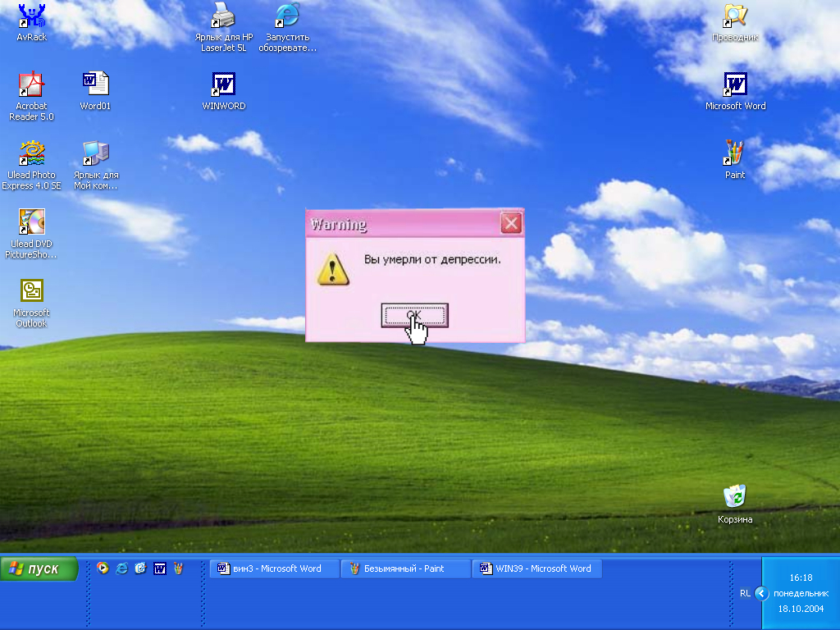
Task: Click the date 18.10.2004 in tray
Action: point(801,609)
